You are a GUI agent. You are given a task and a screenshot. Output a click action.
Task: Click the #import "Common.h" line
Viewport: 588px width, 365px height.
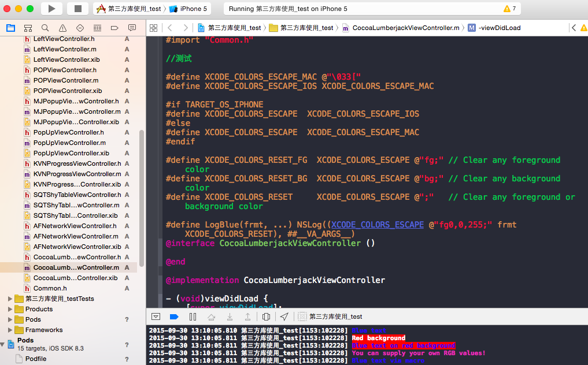(209, 40)
